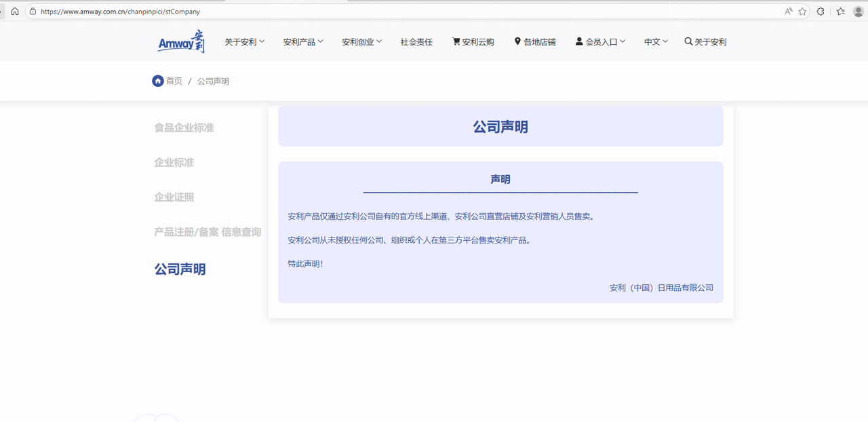
Task: Open 产品注册/备案 信息查询 sidebar link
Action: [x=208, y=232]
